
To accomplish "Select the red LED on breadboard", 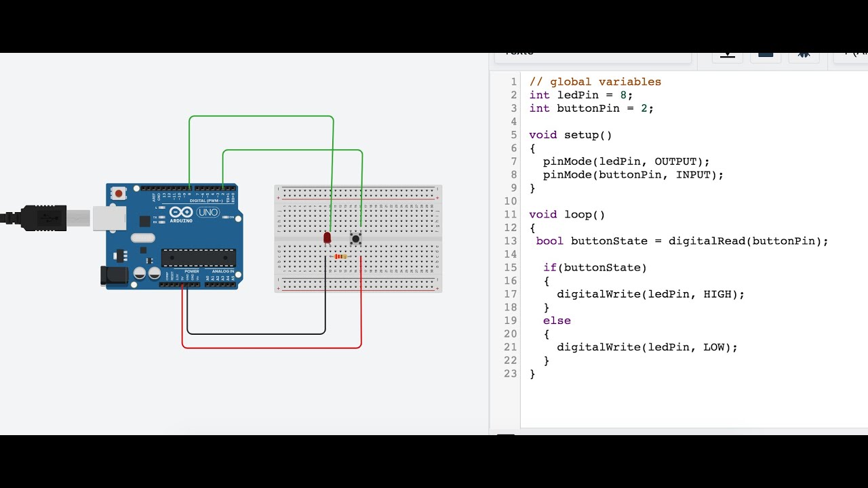I will (x=328, y=238).
